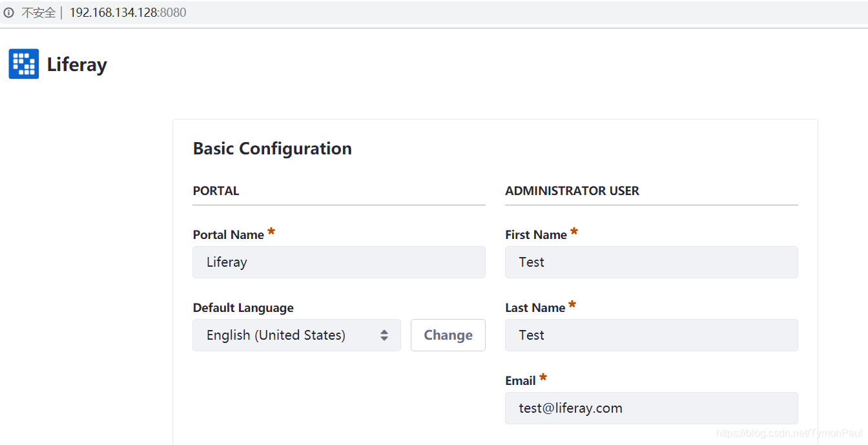Viewport: 868px width, 445px height.
Task: Click the Email field containing test@liferay.com
Action: pos(651,408)
